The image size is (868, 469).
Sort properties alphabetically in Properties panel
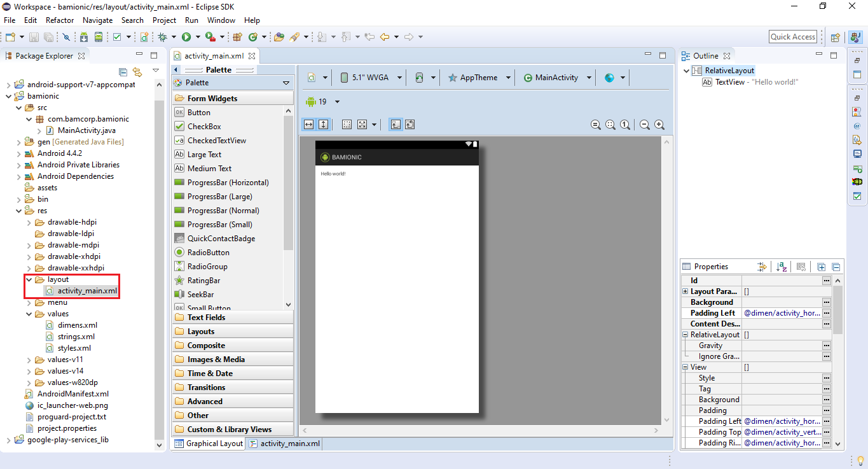pyautogui.click(x=782, y=267)
